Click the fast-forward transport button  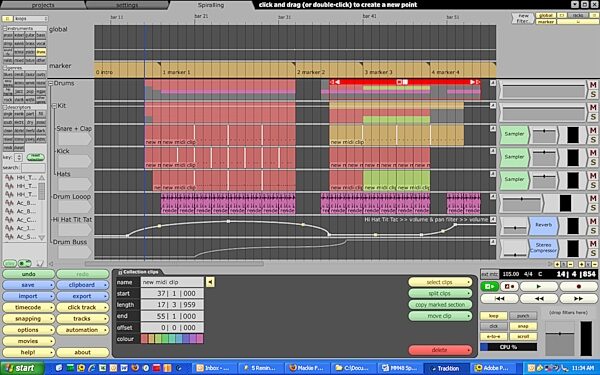[x=578, y=298]
